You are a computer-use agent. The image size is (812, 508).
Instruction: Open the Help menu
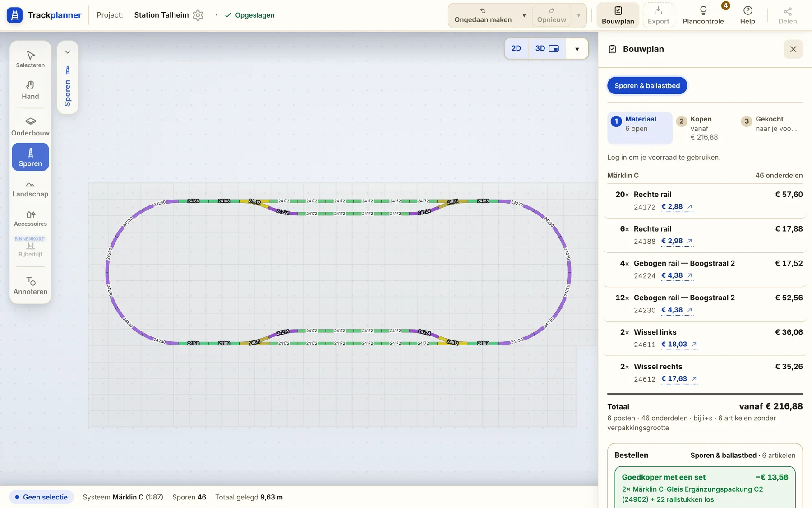pyautogui.click(x=747, y=15)
